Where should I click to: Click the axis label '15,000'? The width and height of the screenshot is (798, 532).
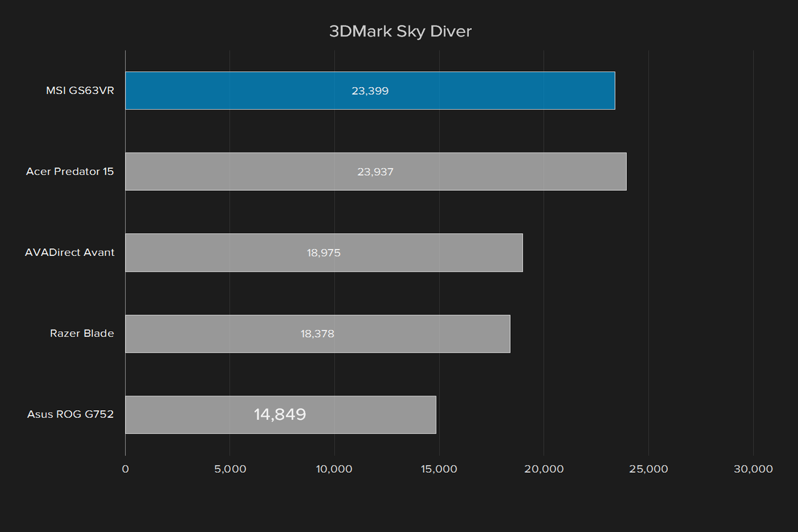439,469
